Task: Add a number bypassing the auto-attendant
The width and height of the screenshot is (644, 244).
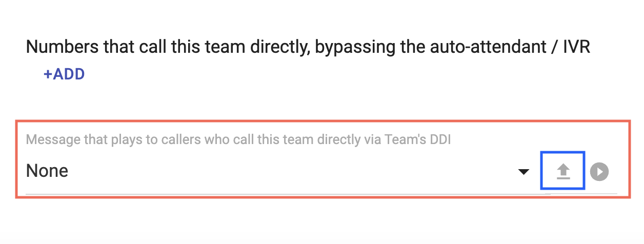Action: (x=64, y=74)
